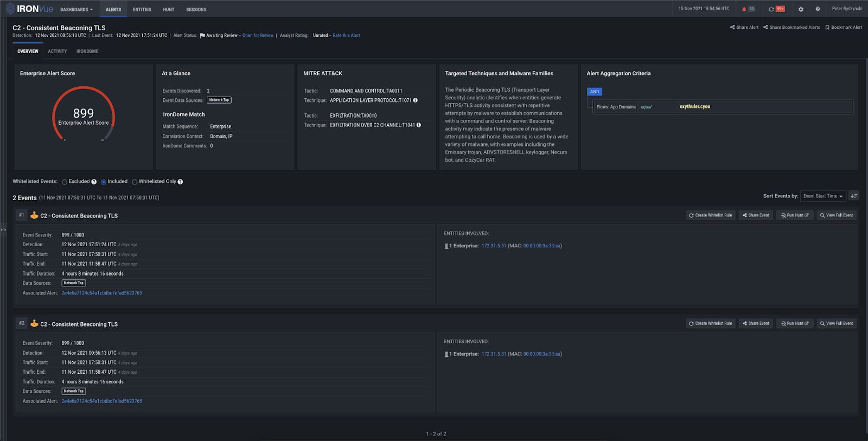Select the Included whitelisted events radio
The width and height of the screenshot is (868, 441).
click(104, 182)
